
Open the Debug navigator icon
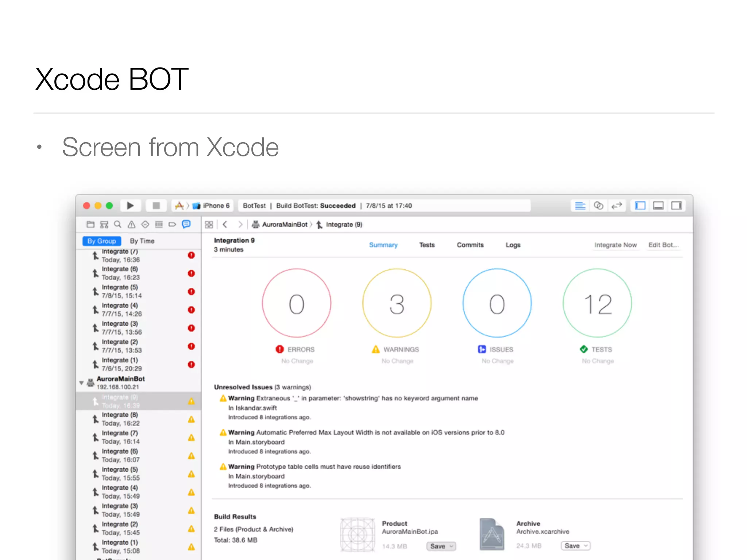(x=159, y=224)
